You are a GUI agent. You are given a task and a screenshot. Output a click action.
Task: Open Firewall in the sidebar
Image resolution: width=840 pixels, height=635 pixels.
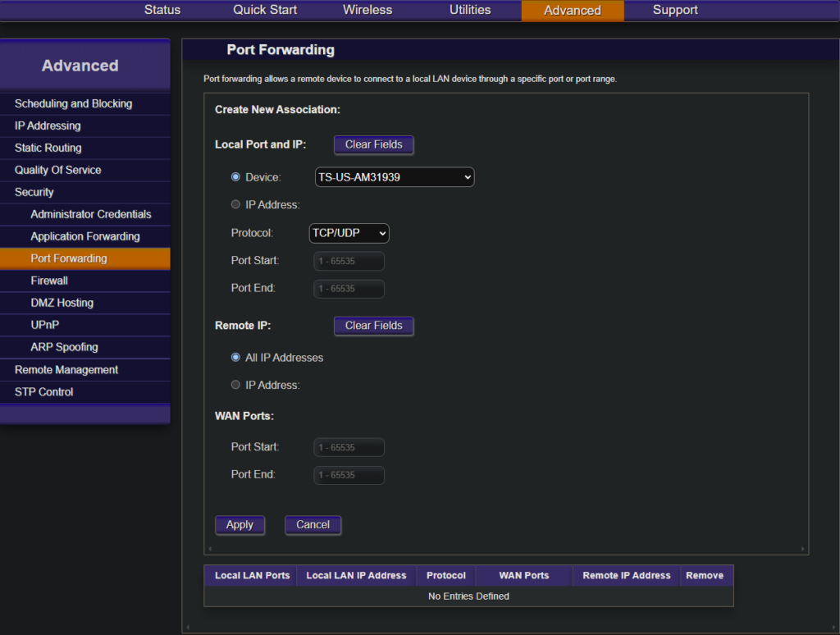49,281
